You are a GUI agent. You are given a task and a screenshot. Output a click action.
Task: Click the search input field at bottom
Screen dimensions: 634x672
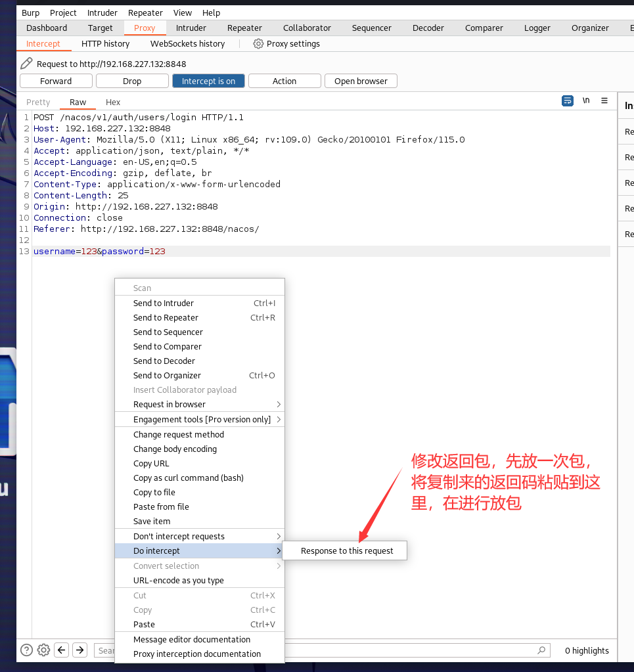coord(323,650)
